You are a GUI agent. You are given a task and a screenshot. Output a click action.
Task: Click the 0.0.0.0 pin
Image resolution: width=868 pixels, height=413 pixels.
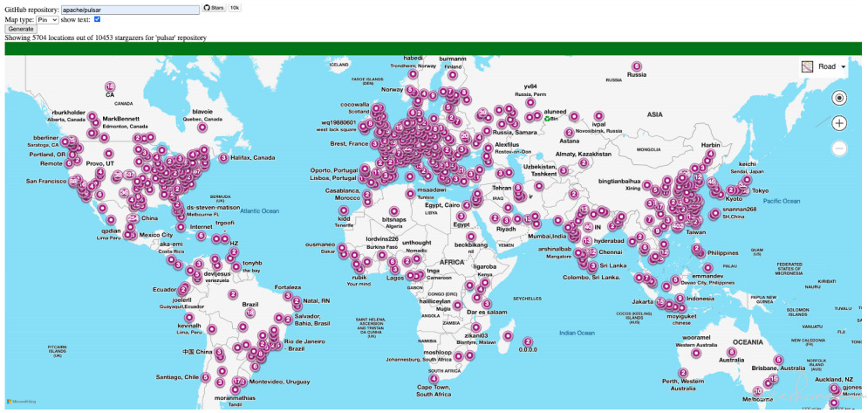[x=528, y=341]
